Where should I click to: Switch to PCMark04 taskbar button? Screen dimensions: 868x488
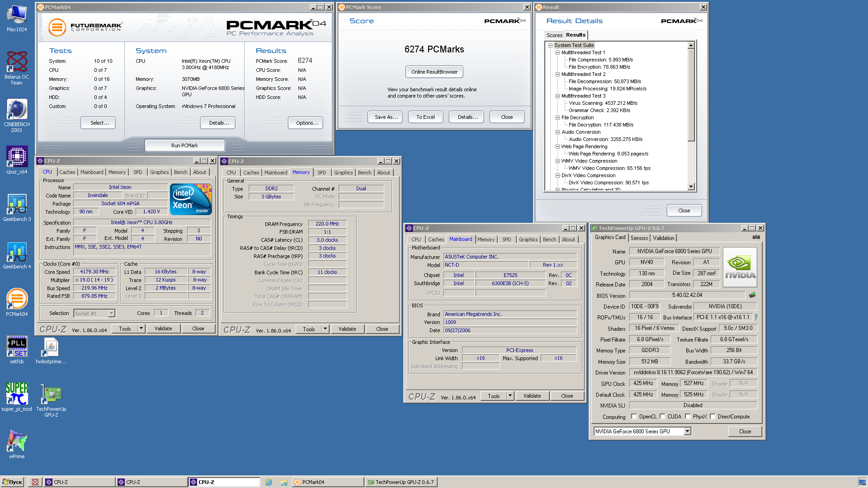pos(328,482)
